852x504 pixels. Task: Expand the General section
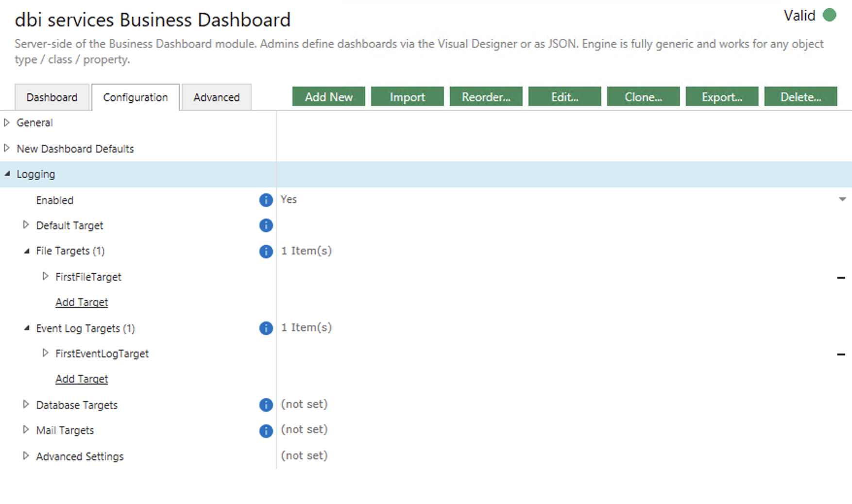click(7, 123)
